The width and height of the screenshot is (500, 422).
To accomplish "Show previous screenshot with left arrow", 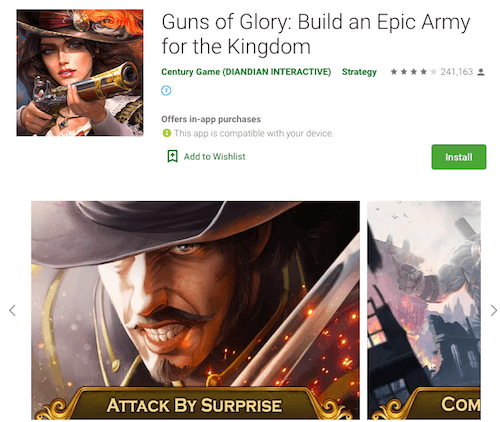I will pyautogui.click(x=12, y=310).
